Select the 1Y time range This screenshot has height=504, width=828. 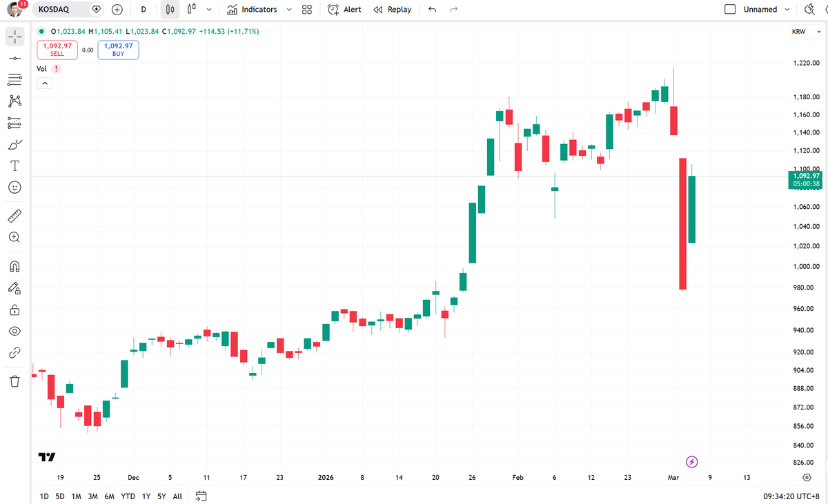(146, 496)
